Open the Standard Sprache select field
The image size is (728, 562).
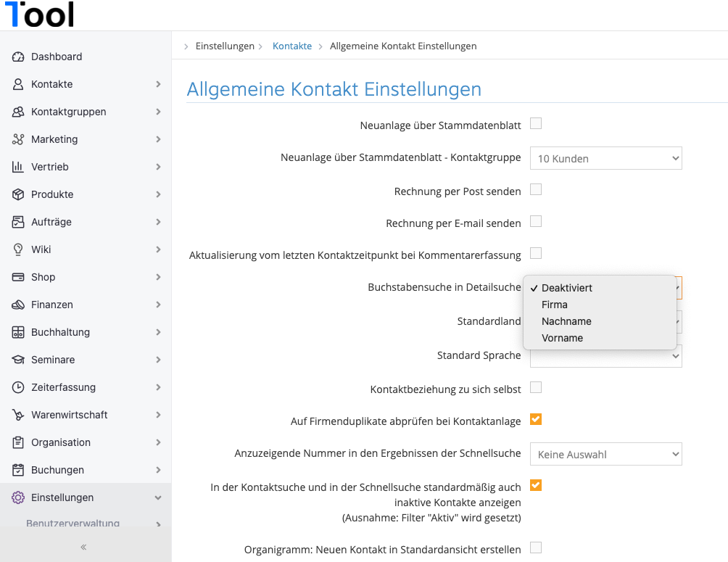click(606, 357)
